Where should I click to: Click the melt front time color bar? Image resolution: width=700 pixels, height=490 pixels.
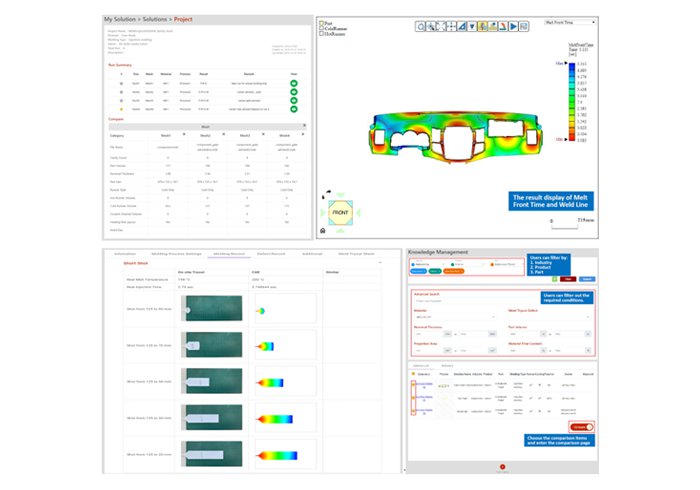(572, 102)
